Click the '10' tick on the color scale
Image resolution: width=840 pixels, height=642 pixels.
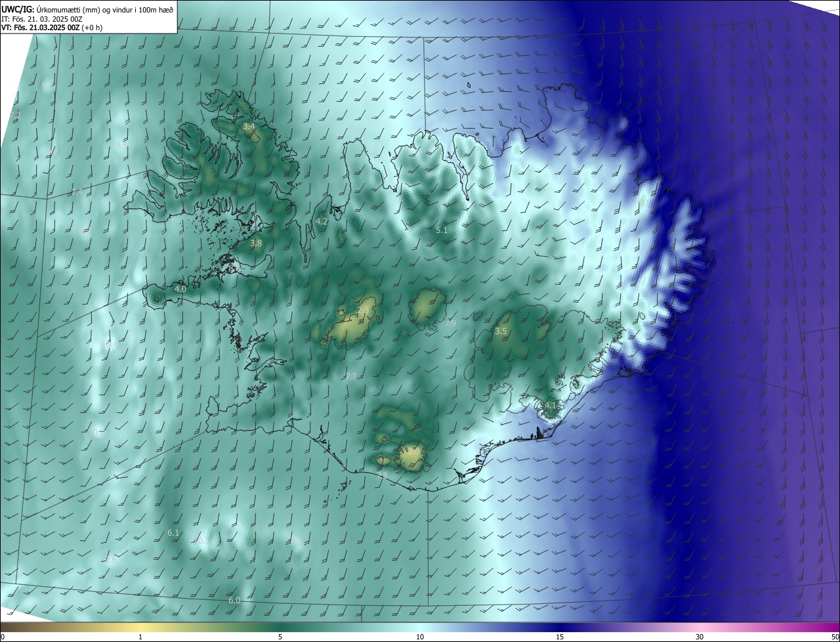coord(420,637)
